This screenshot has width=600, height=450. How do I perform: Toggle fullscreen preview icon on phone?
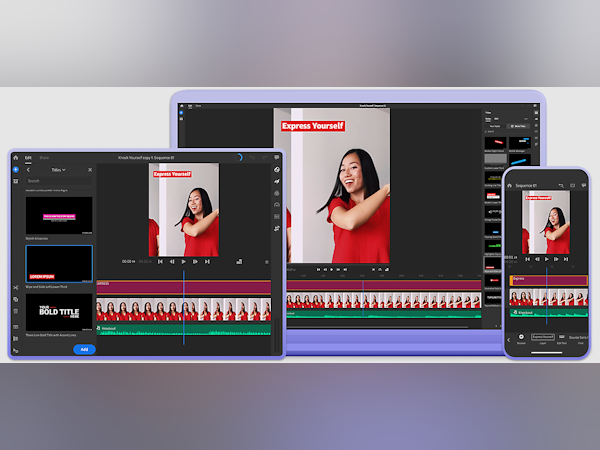572,186
